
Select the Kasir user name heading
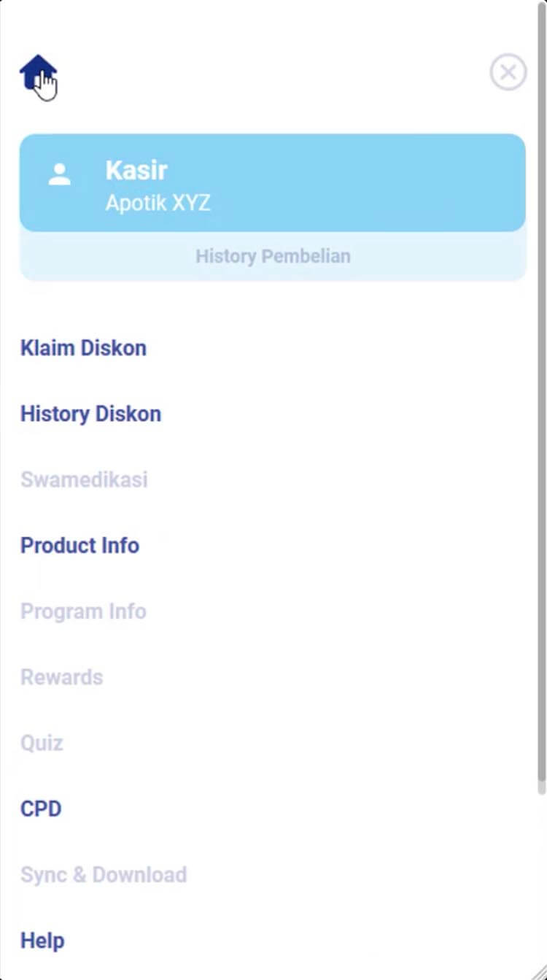[x=136, y=170]
